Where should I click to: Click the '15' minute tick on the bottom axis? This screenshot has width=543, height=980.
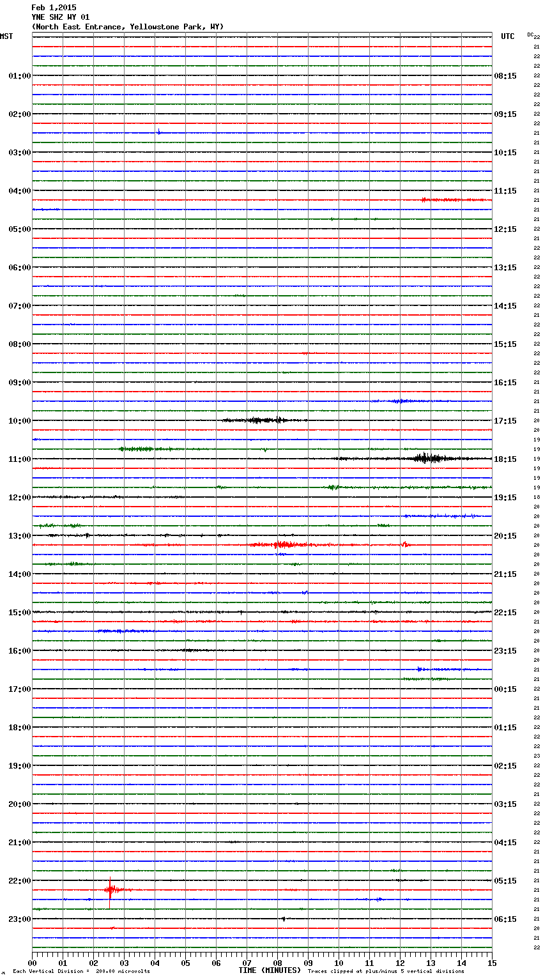(492, 963)
